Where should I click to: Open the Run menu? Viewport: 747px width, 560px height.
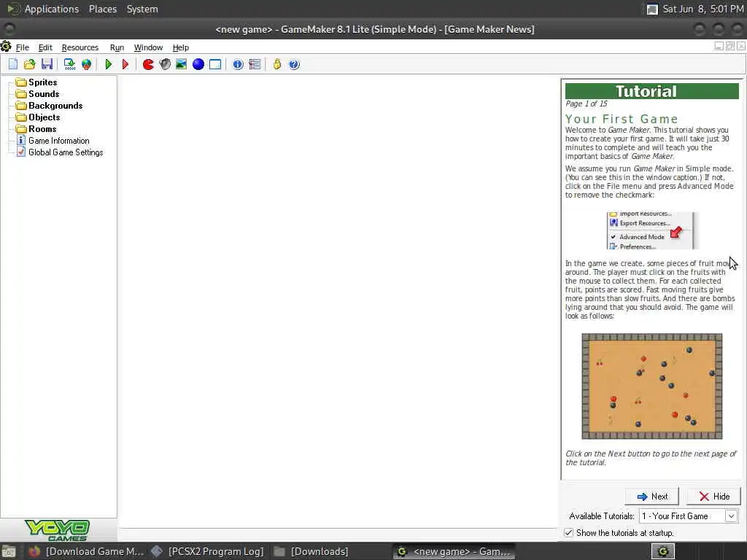[117, 47]
